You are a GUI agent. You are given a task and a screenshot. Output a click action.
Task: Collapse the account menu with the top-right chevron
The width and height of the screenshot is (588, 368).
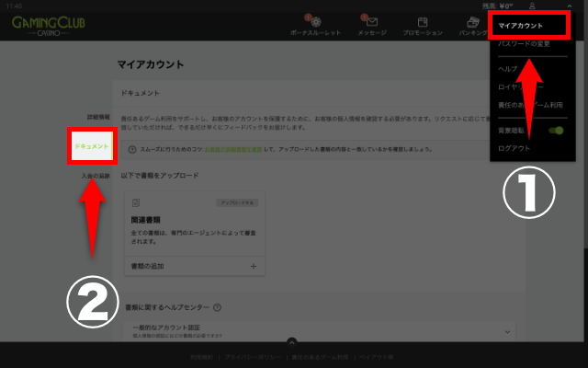click(569, 6)
